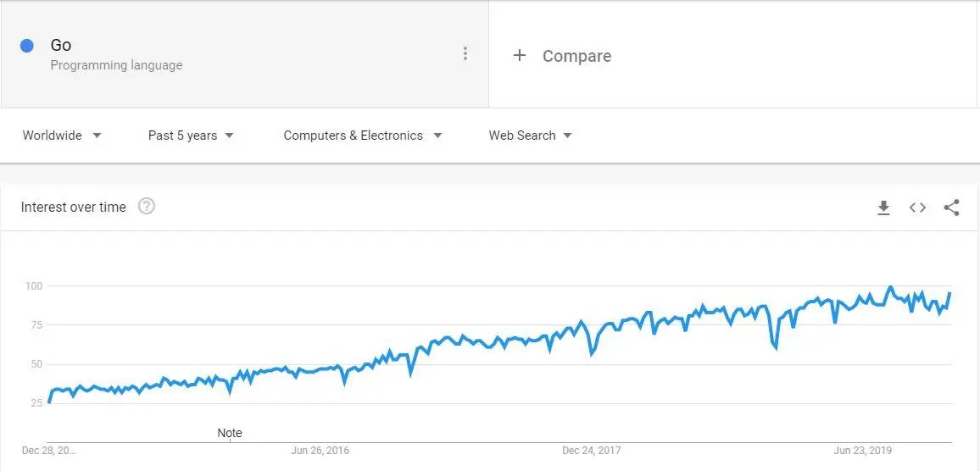Click the Compare text to add term
980x471 pixels.
(x=576, y=56)
